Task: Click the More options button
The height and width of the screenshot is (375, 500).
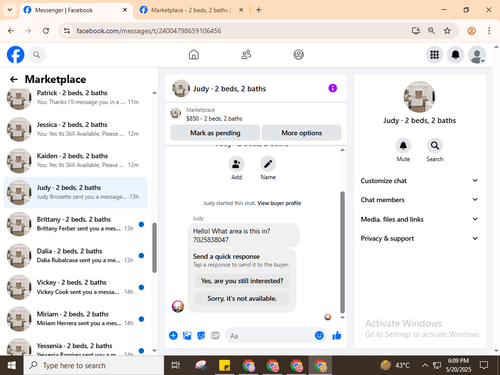Action: pyautogui.click(x=301, y=133)
